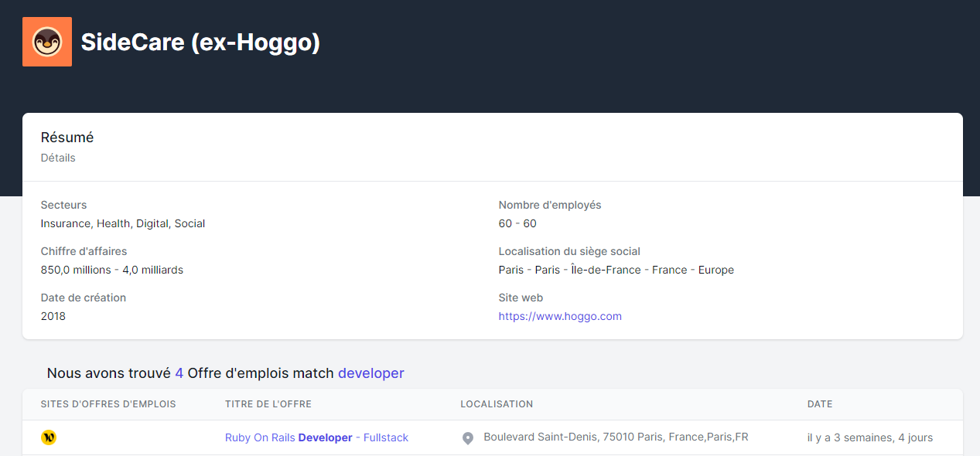Click the 60 - 60 employees value
Image resolution: width=980 pixels, height=456 pixels.
click(x=517, y=223)
